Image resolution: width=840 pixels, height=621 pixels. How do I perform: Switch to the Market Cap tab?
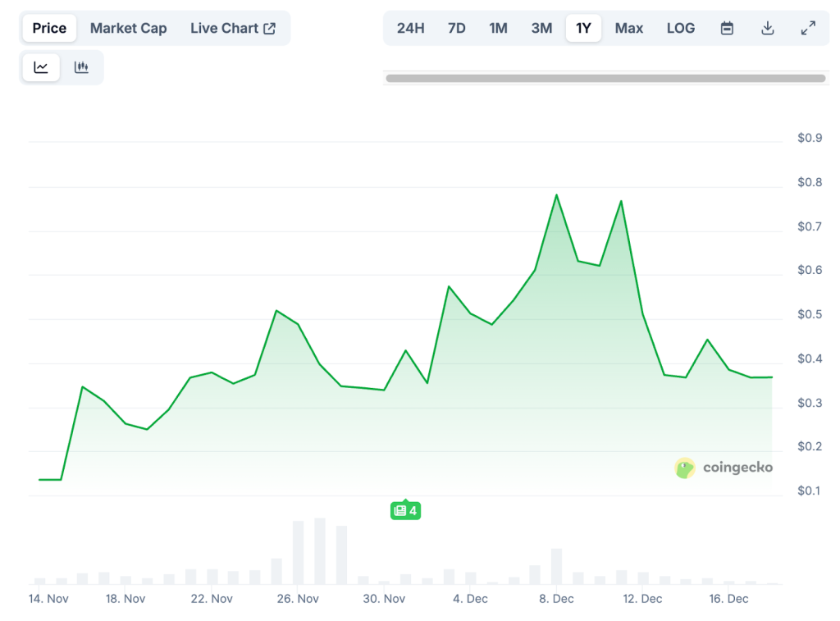[x=128, y=28]
